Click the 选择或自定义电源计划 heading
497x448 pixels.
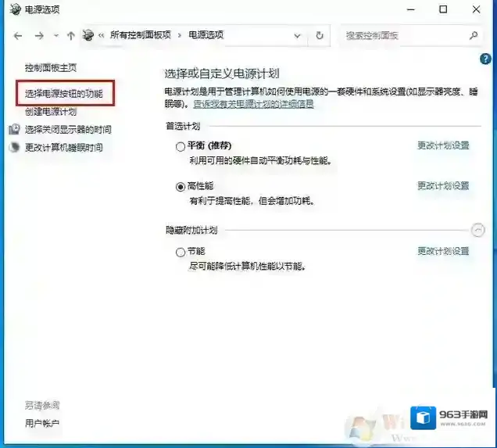[x=222, y=73]
